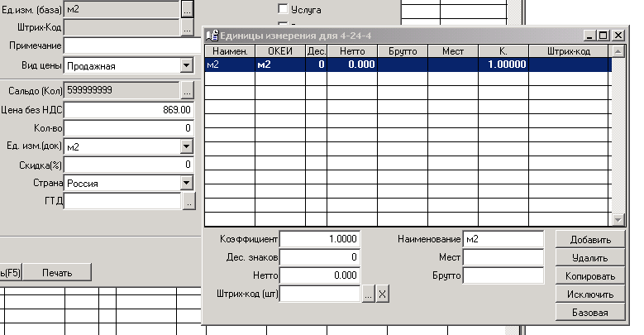644x335 pixels.
Task: Expand the Страна dropdown showing Россия
Action: click(x=187, y=183)
